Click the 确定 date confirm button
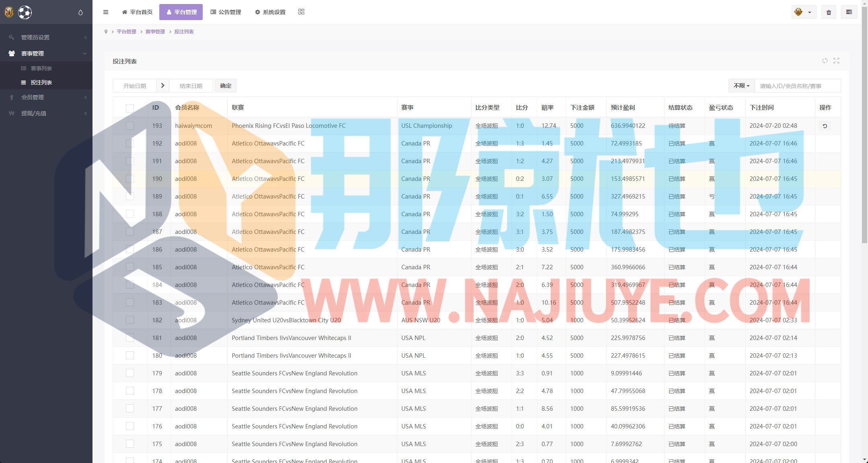868x463 pixels. coord(226,86)
